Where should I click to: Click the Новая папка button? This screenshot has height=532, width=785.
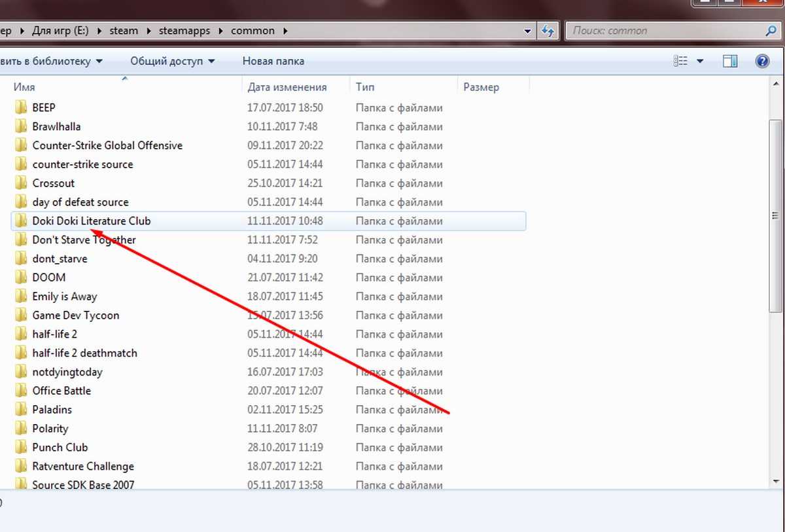click(x=273, y=62)
